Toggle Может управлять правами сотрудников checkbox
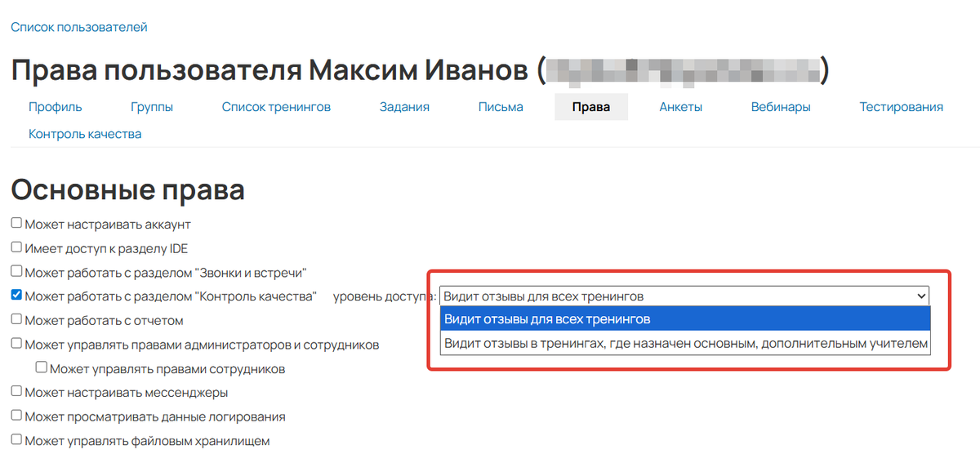The width and height of the screenshot is (980, 463). (x=42, y=368)
